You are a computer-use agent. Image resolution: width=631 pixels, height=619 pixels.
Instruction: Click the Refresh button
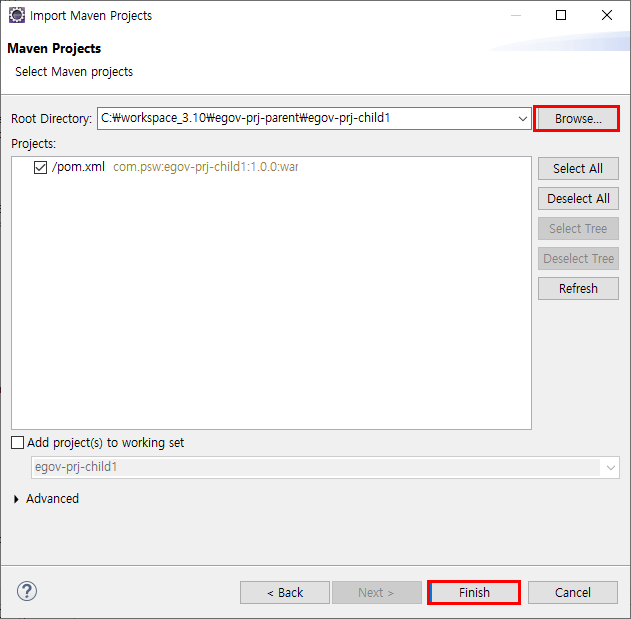[578, 289]
